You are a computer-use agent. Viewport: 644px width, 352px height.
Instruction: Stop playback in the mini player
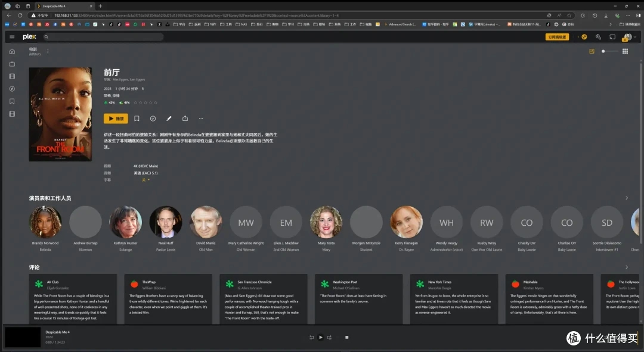click(x=346, y=337)
